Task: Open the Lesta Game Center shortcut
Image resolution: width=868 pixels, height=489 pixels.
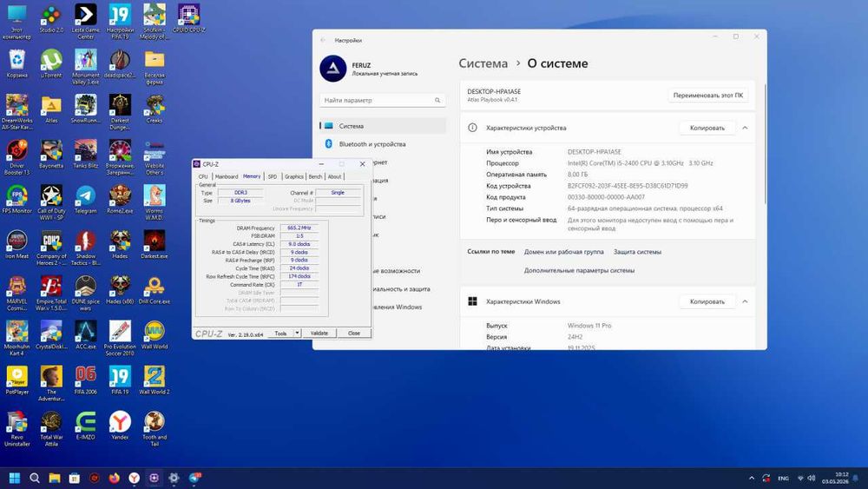Action: (85, 23)
